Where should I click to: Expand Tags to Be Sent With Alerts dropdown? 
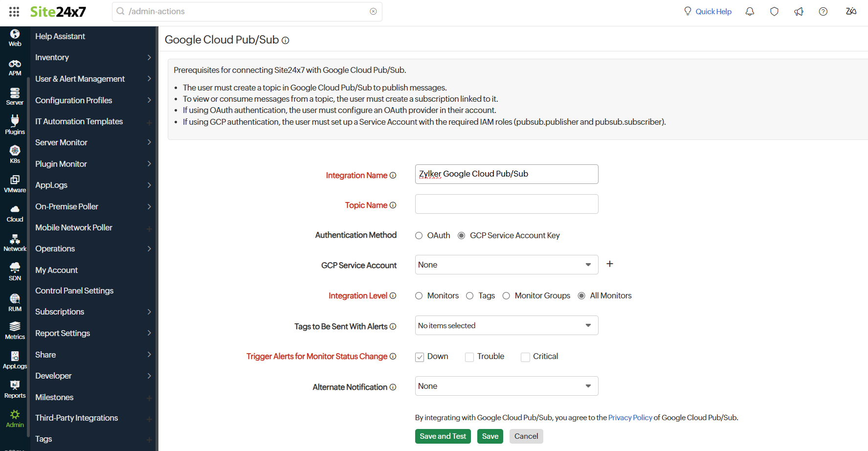(506, 325)
